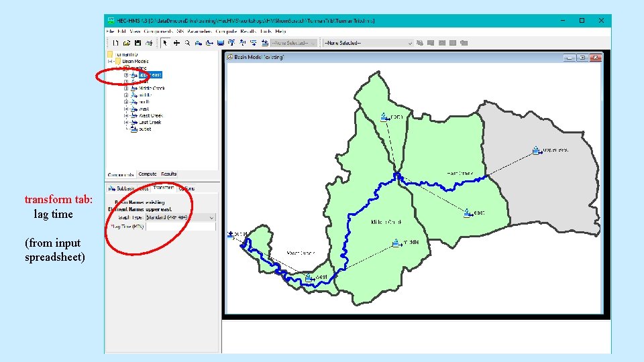Click the Print toolbar icon

pyautogui.click(x=149, y=43)
